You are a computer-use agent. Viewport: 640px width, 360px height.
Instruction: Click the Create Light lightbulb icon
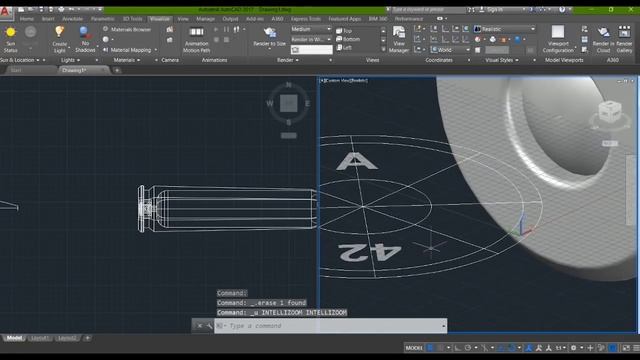(60, 32)
